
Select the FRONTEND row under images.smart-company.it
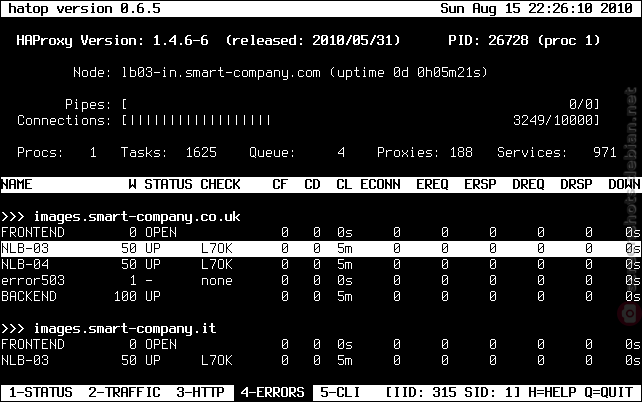[x=321, y=344]
